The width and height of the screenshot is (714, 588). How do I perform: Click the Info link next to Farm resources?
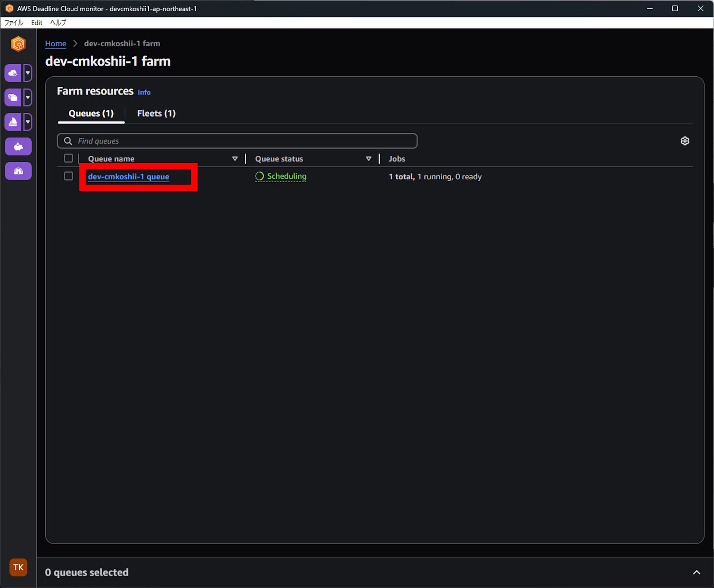tap(144, 92)
